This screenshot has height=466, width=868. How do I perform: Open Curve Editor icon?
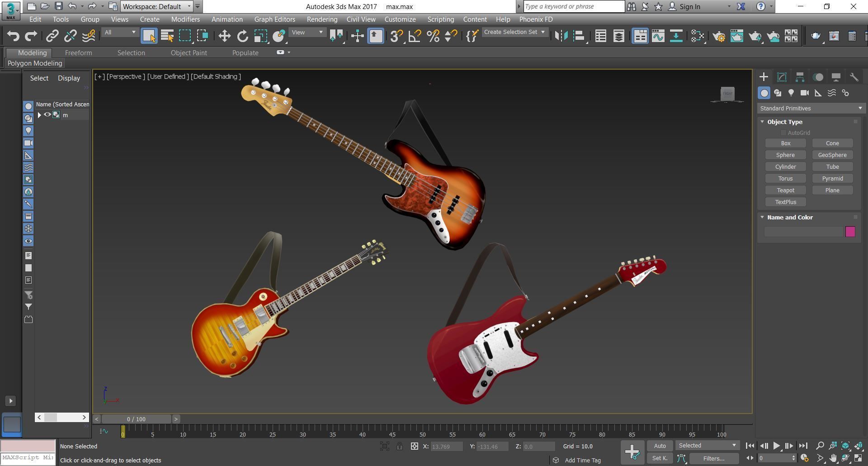(658, 36)
